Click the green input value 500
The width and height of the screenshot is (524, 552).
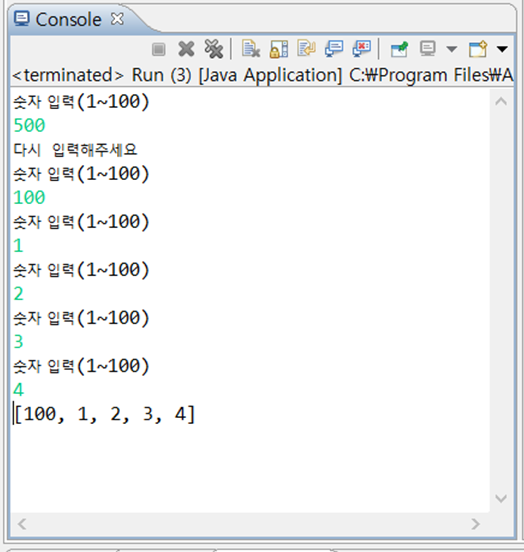click(x=29, y=125)
